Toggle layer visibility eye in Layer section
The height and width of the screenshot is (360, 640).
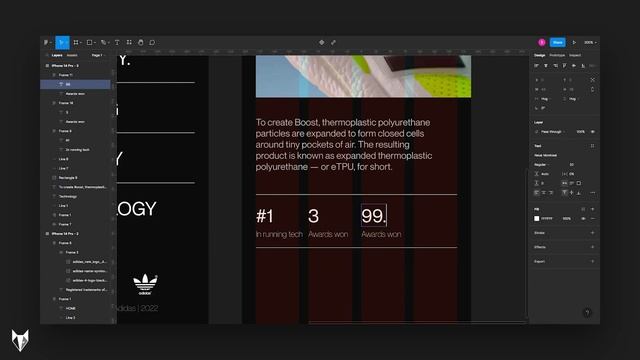pos(593,132)
